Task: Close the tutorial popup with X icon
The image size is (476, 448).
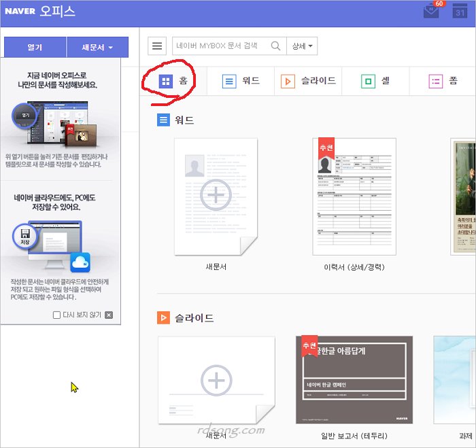Action: click(109, 315)
